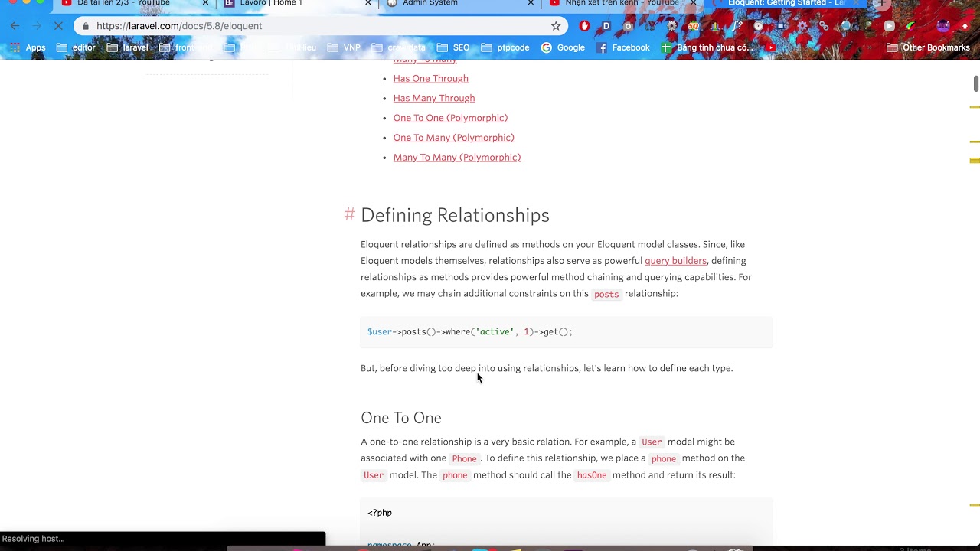This screenshot has height=551, width=980.
Task: Open the laravel bookmarks folder
Action: (128, 47)
